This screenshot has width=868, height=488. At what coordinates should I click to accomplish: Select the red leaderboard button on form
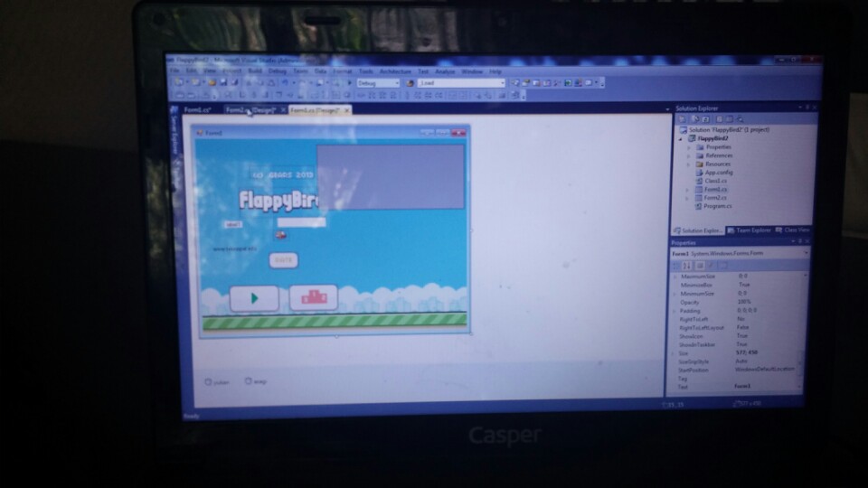click(314, 297)
